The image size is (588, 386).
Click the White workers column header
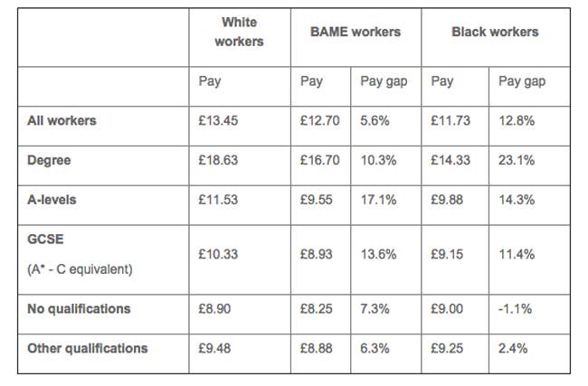239,32
